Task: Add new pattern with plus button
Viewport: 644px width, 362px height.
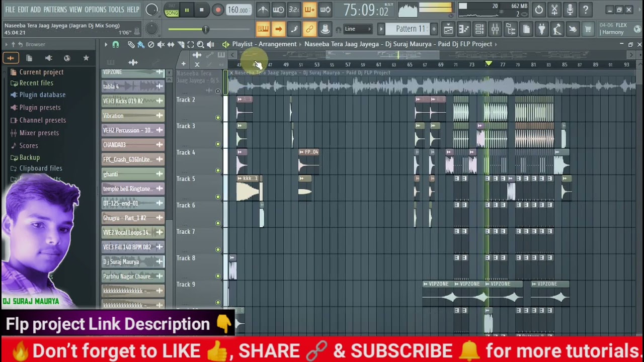Action: click(x=434, y=29)
